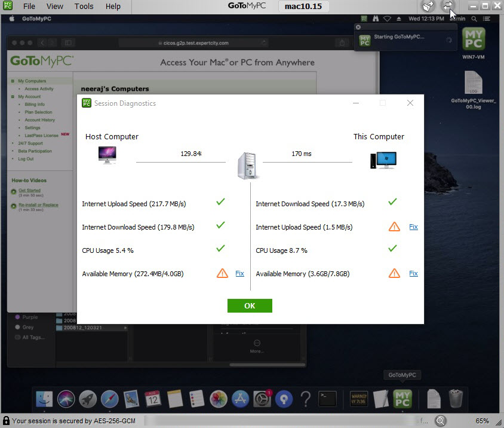Click the GoToMyPC icon in the Mac dock
504x428 pixels.
(x=402, y=399)
